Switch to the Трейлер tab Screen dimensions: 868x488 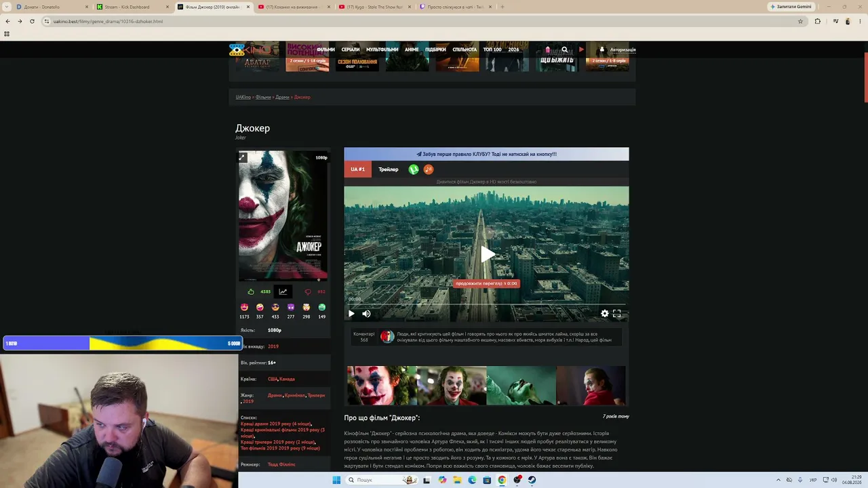[x=389, y=169]
